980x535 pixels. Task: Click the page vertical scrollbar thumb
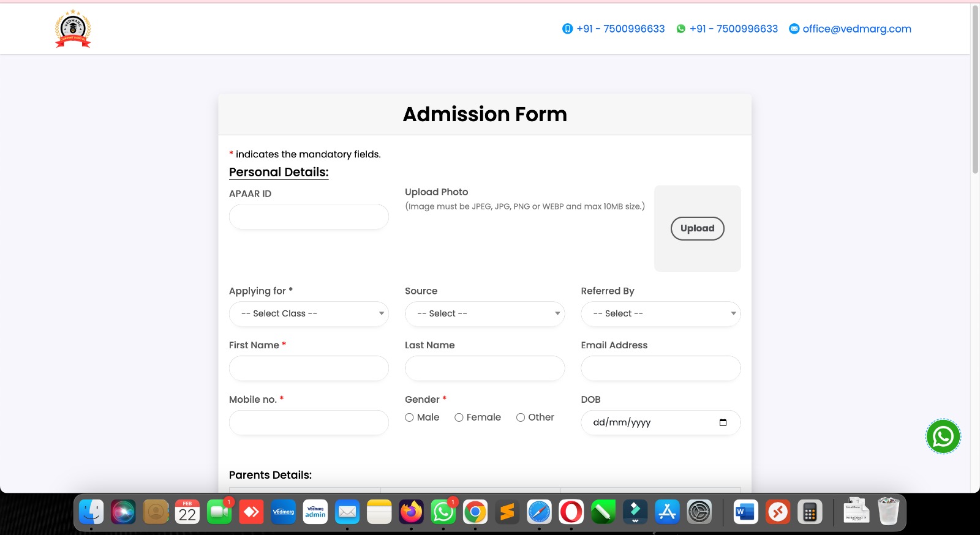975,89
